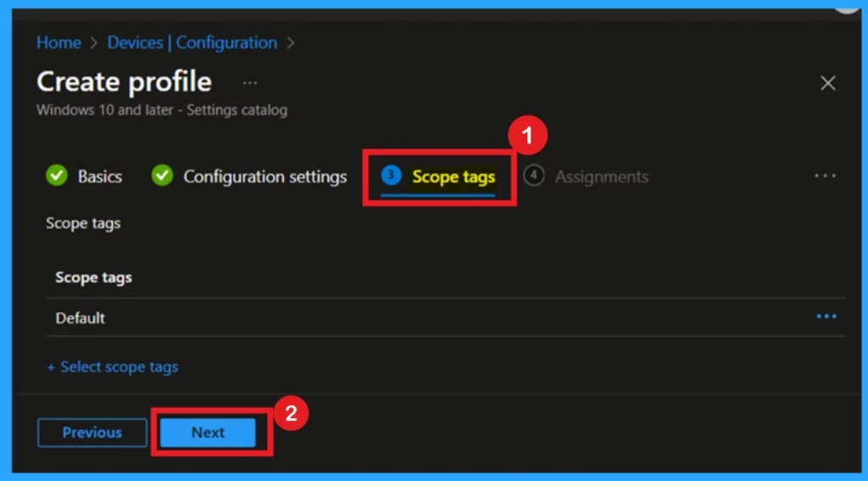Go back with the Previous button

tap(92, 433)
